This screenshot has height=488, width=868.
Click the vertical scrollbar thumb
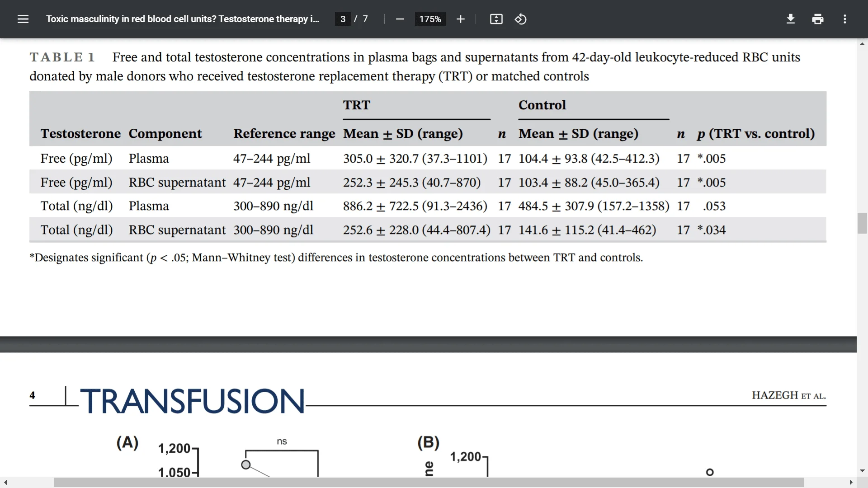(862, 223)
